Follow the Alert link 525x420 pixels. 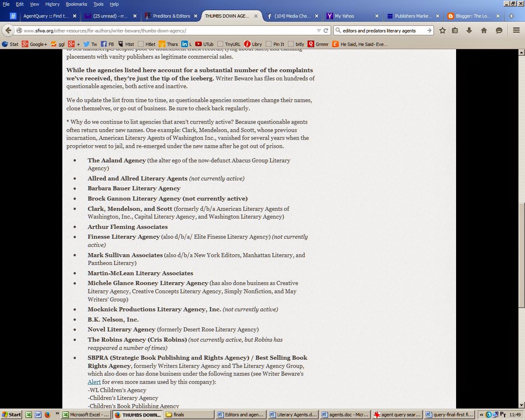tap(94, 382)
